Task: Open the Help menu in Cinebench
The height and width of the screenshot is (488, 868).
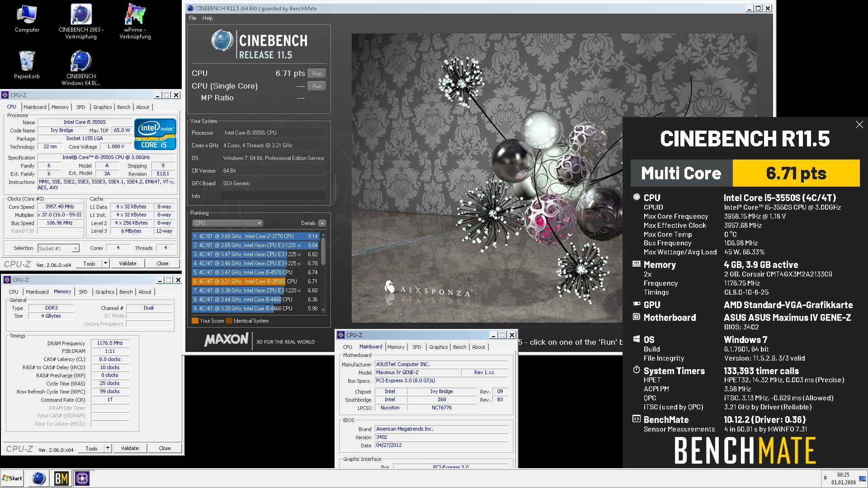Action: 208,18
